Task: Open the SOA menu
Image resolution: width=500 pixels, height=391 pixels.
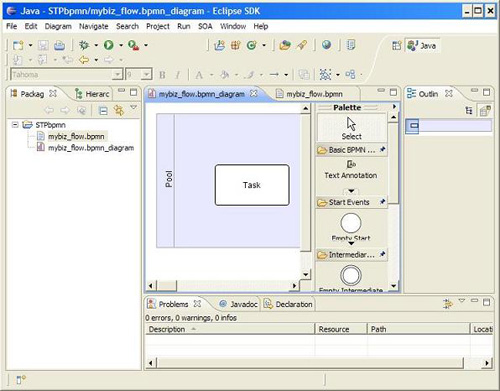Action: (205, 26)
